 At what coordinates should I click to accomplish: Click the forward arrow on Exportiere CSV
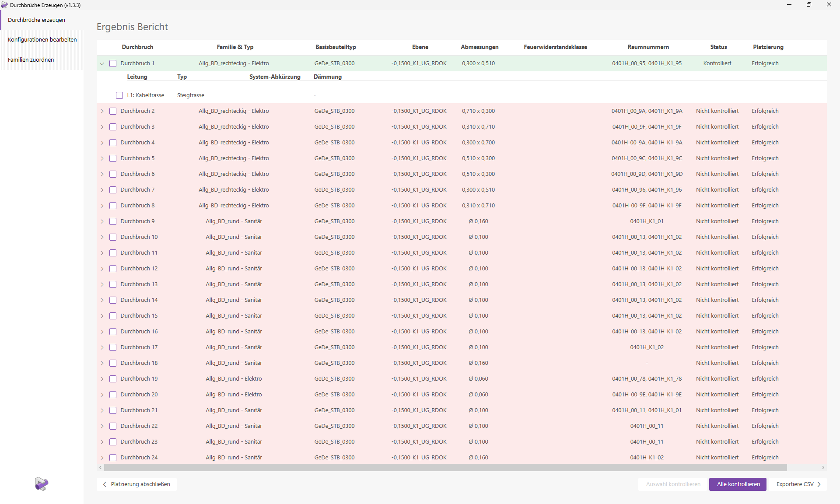(819, 484)
